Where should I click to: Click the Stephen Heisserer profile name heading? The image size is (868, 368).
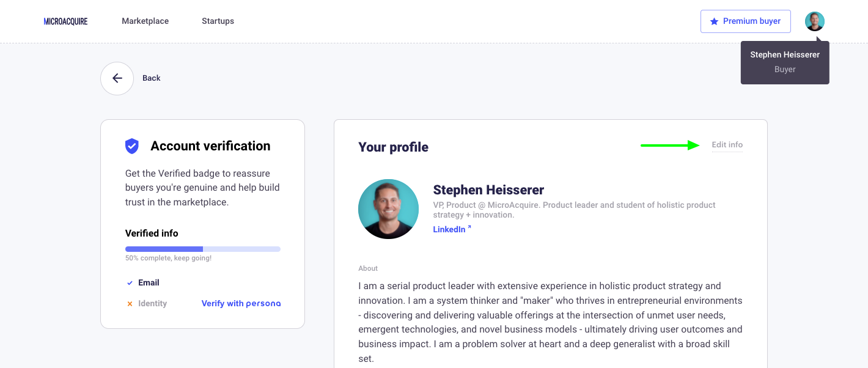[x=488, y=190]
